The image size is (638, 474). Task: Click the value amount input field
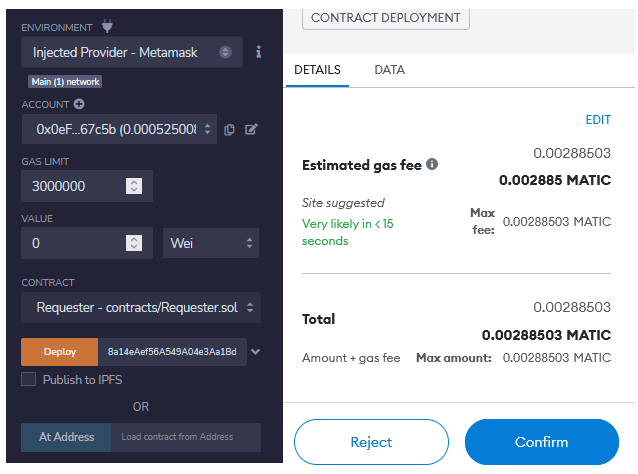(87, 243)
